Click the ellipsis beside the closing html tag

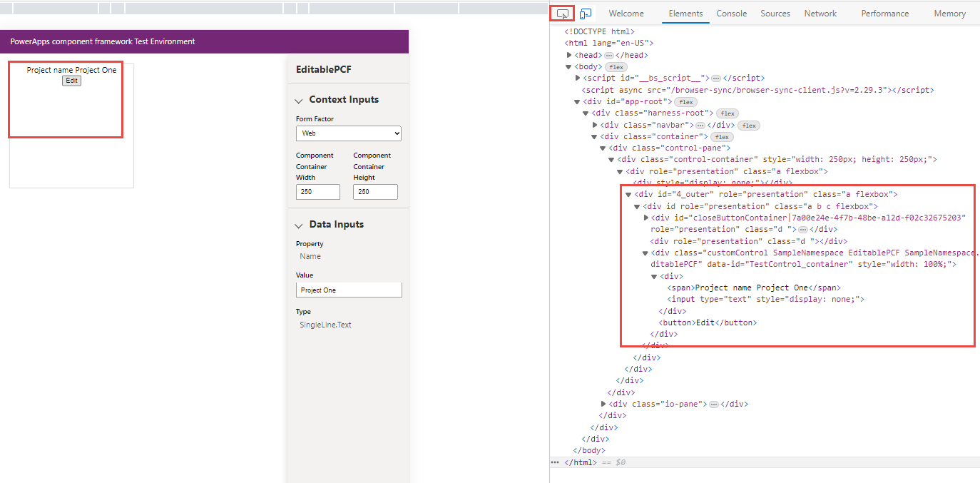[x=554, y=462]
